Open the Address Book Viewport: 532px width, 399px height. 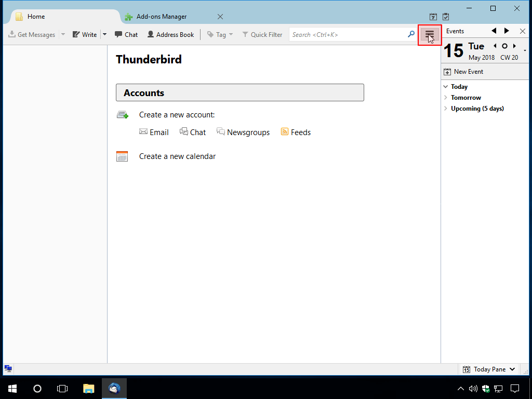click(170, 35)
